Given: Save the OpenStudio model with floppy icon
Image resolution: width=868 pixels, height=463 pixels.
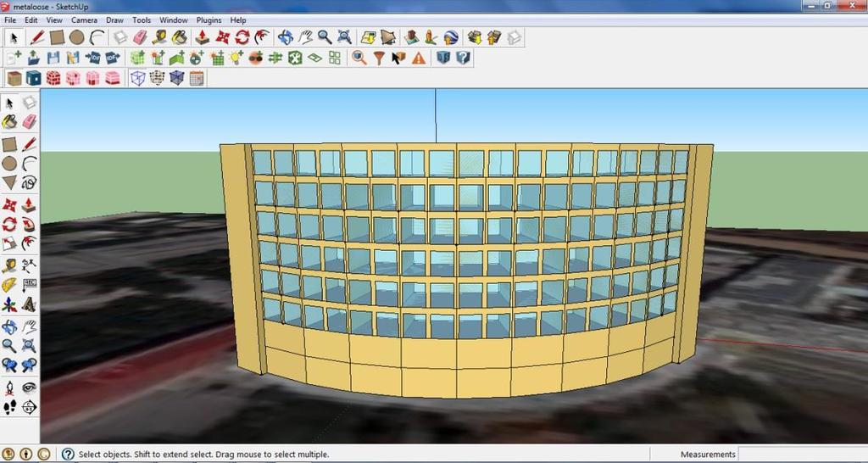Looking at the screenshot, I should [x=53, y=58].
